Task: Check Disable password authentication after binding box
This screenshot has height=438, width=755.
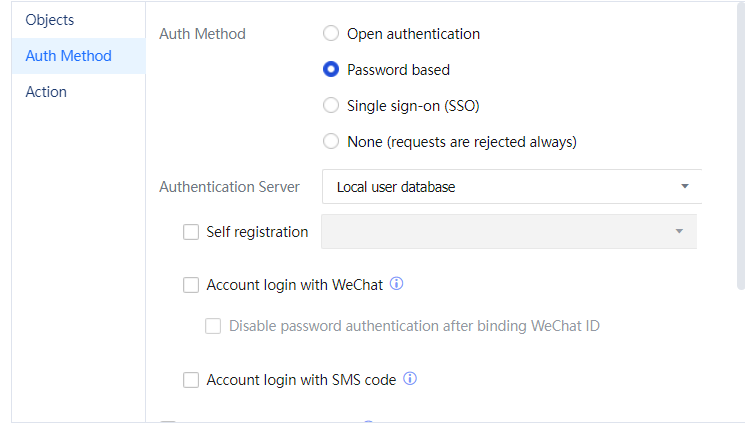Action: (x=213, y=325)
